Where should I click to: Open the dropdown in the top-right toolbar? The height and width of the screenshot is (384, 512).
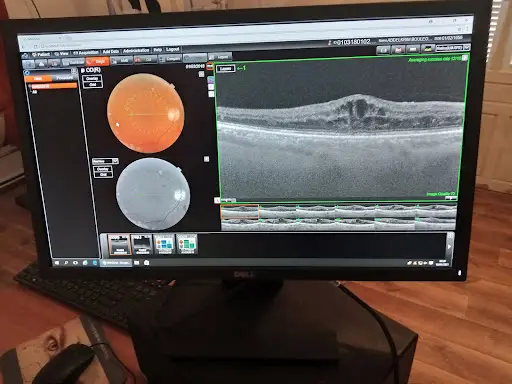[453, 48]
